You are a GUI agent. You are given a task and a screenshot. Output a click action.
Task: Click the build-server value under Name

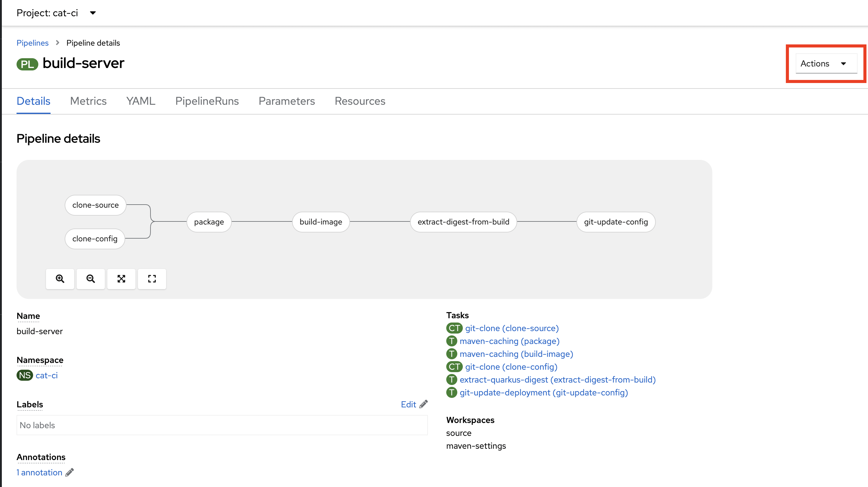pos(40,331)
